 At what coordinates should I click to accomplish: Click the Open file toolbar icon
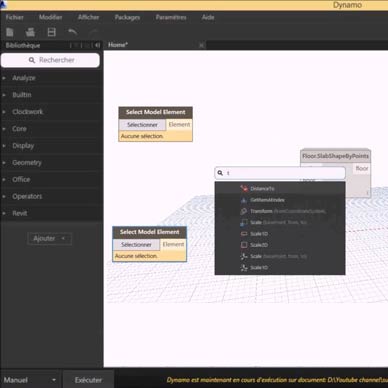click(x=30, y=32)
